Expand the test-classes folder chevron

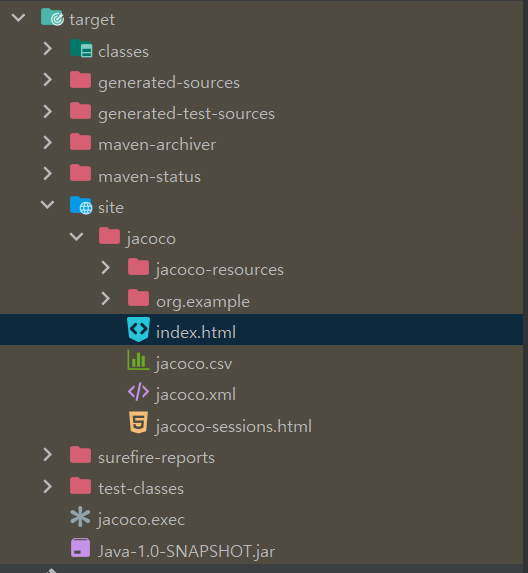point(48,486)
